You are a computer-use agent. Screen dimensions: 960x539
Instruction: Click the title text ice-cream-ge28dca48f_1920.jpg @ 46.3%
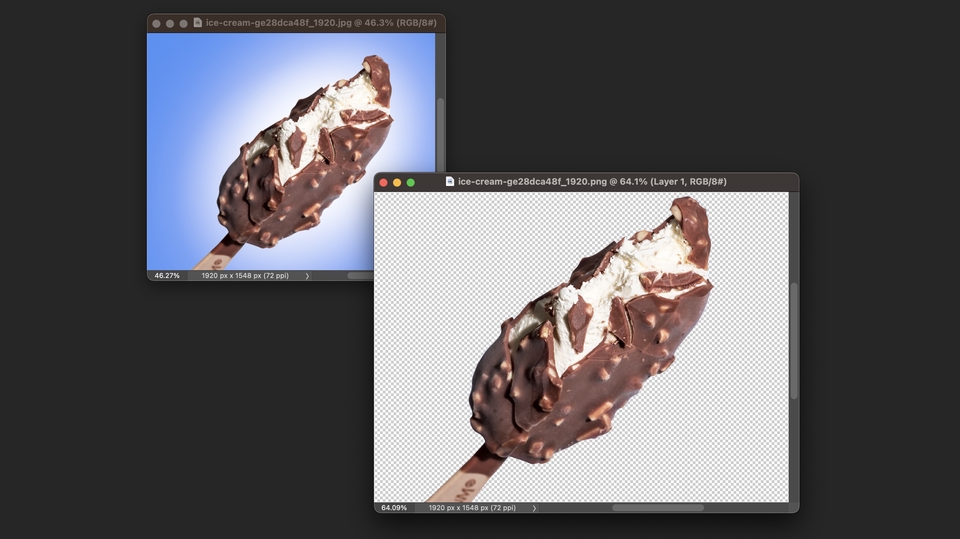point(299,23)
